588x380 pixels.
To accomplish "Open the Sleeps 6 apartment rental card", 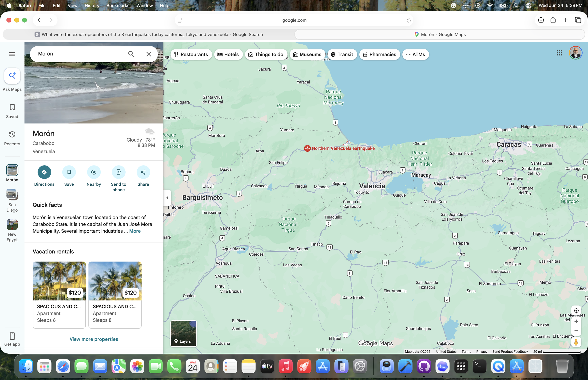I will (59, 295).
